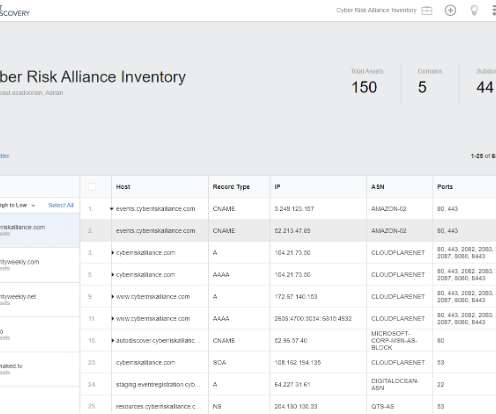
Task: Sort by the Ports column header
Action: point(445,187)
